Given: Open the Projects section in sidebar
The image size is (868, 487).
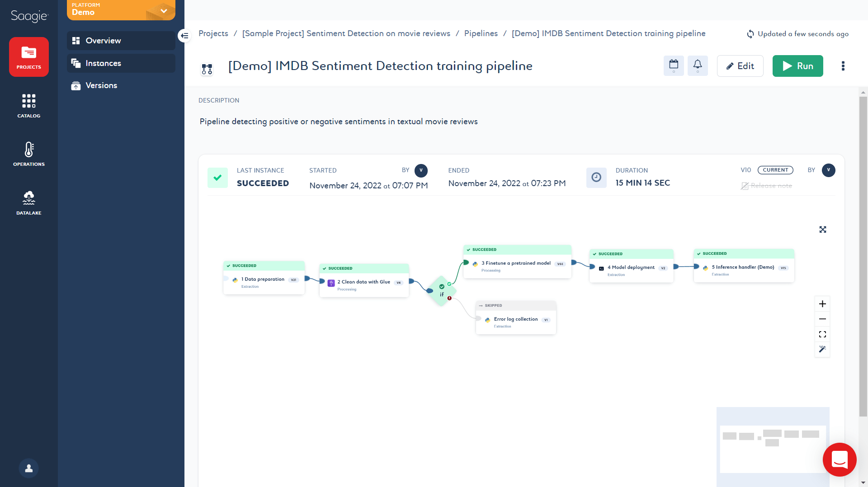Looking at the screenshot, I should [x=29, y=57].
